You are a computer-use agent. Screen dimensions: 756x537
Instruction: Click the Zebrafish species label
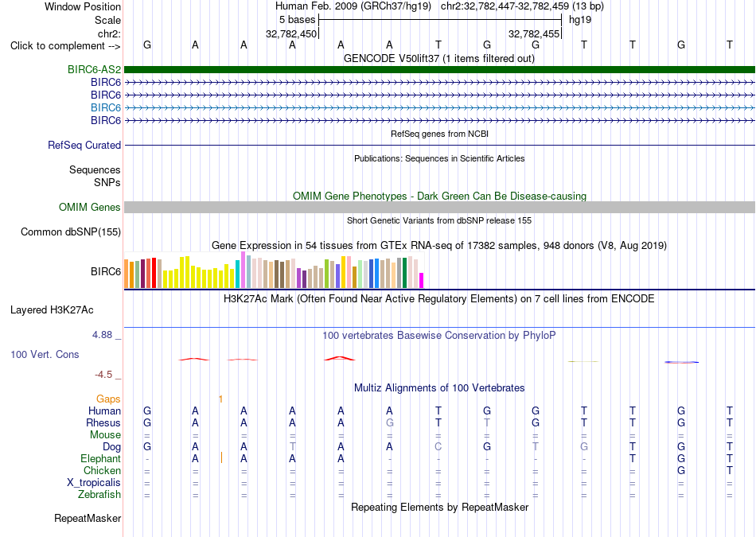click(99, 495)
